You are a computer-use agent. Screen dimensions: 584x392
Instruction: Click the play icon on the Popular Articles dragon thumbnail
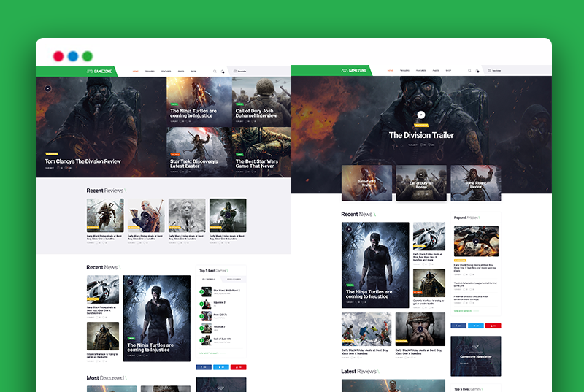click(476, 241)
